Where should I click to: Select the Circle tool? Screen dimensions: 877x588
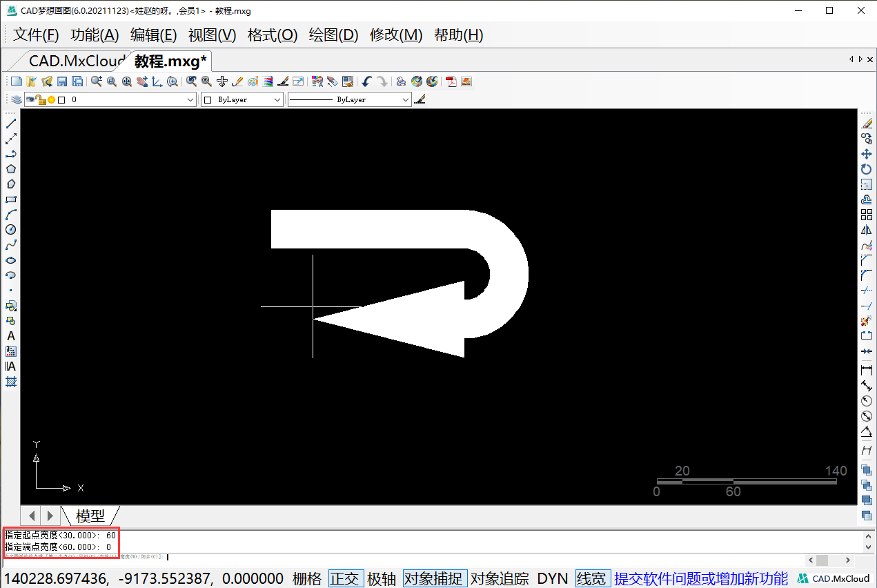pos(11,230)
